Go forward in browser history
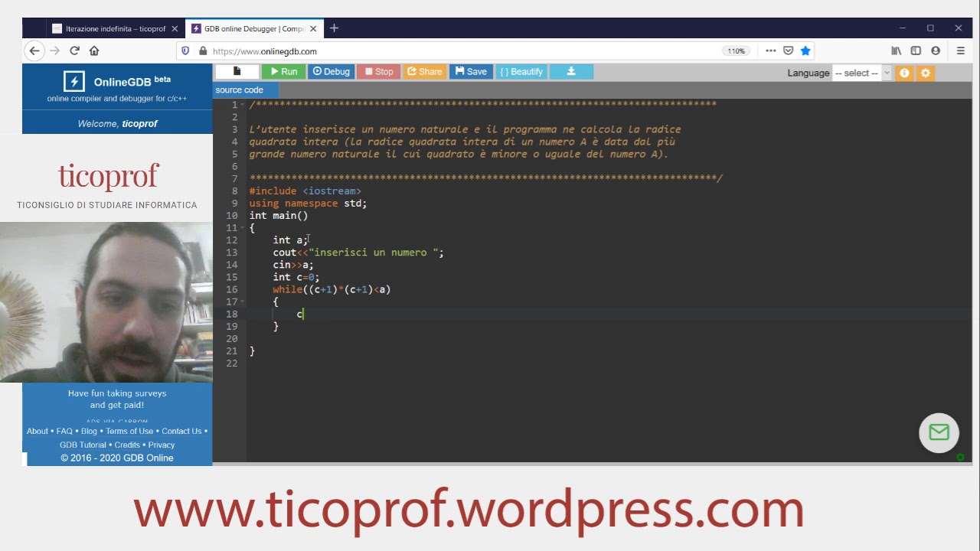 [54, 51]
